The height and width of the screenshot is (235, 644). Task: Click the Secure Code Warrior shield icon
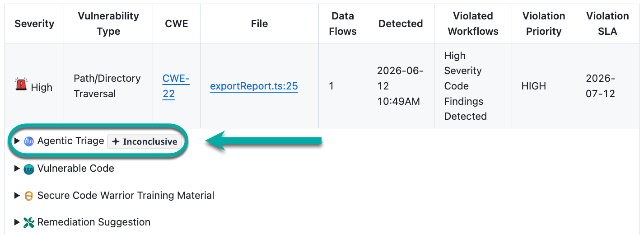[x=29, y=196]
